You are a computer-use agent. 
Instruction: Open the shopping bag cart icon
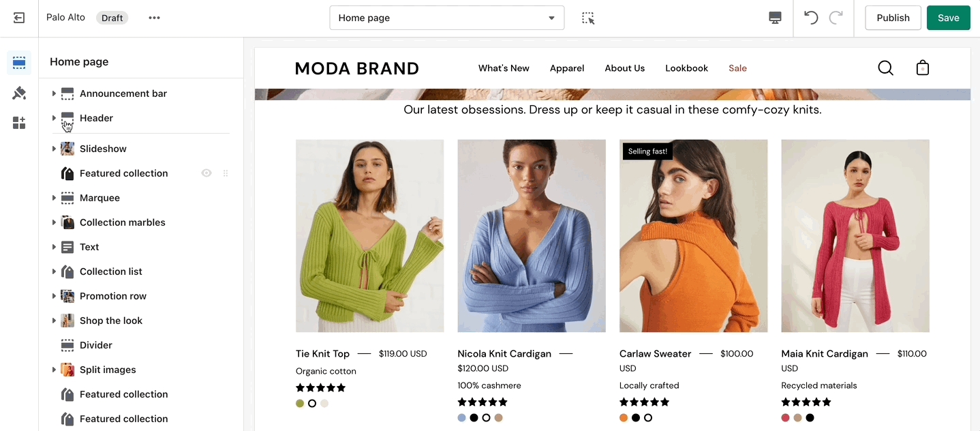click(x=922, y=68)
